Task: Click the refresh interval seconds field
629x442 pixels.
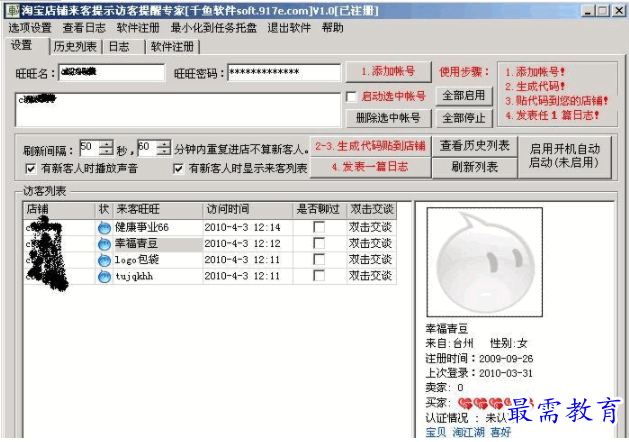Action: point(89,148)
